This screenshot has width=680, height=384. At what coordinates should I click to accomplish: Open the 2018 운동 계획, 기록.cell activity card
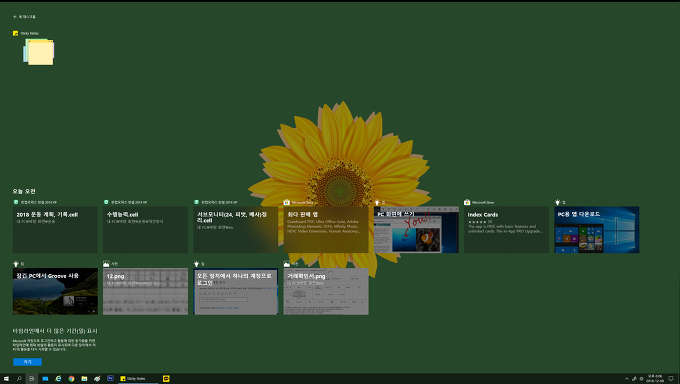point(55,230)
